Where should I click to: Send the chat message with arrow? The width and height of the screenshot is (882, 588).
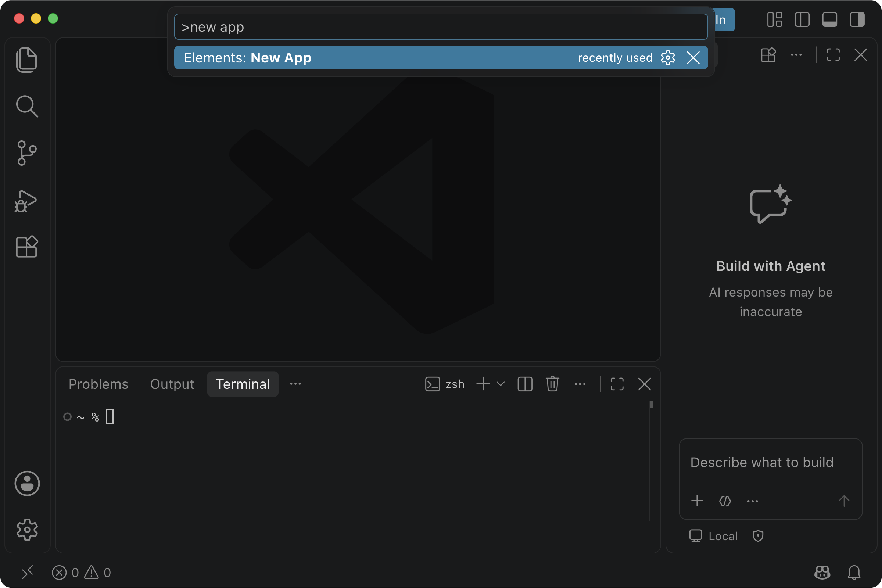(x=844, y=501)
